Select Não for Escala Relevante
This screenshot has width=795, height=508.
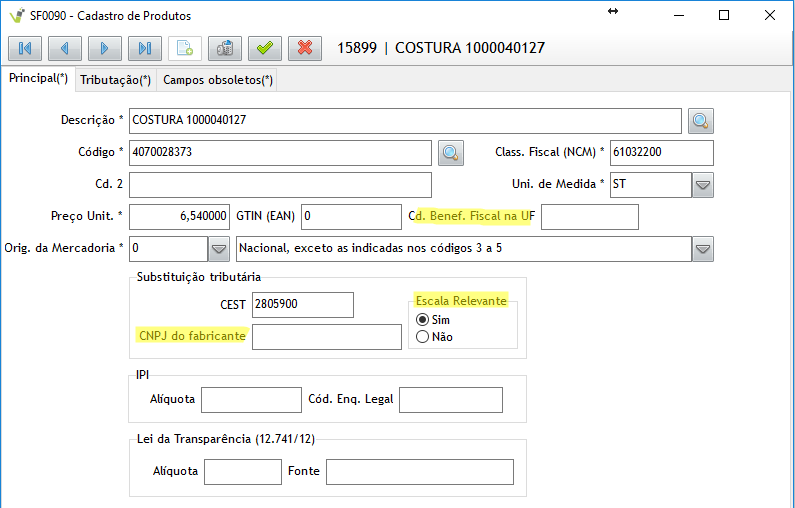pos(422,337)
